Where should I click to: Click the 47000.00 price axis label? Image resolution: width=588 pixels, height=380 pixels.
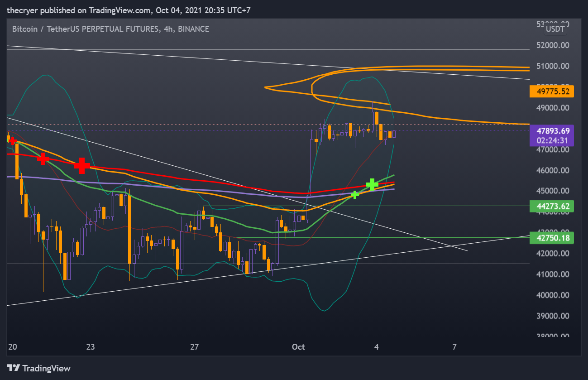pos(553,149)
